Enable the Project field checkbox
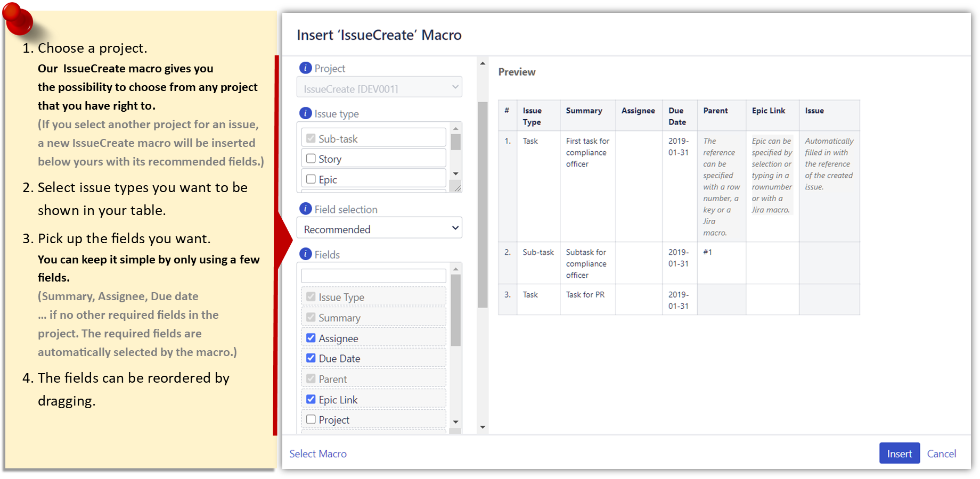This screenshot has height=479, width=980. [311, 419]
